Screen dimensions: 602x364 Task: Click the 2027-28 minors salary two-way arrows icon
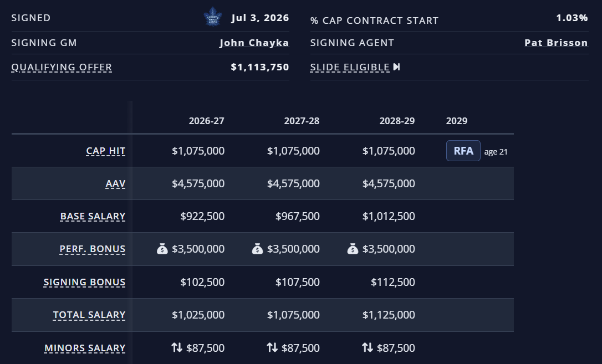272,347
